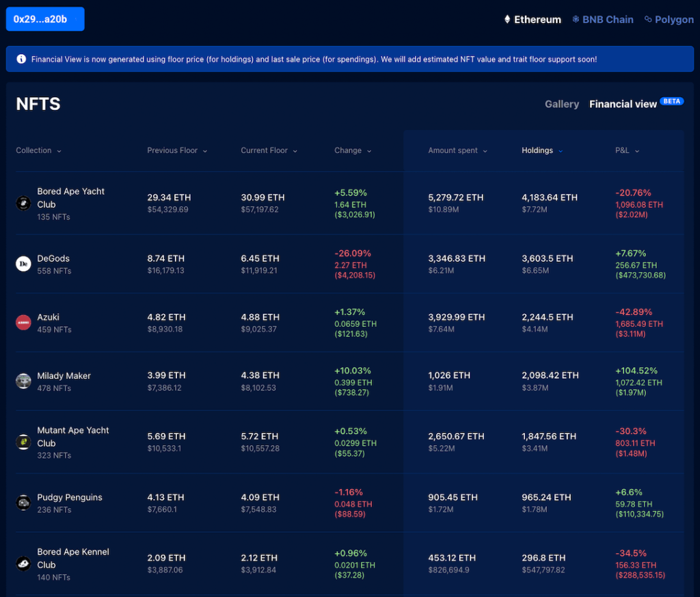Viewport: 700px width, 597px height.
Task: Click the NFTS section heading
Action: (x=38, y=104)
